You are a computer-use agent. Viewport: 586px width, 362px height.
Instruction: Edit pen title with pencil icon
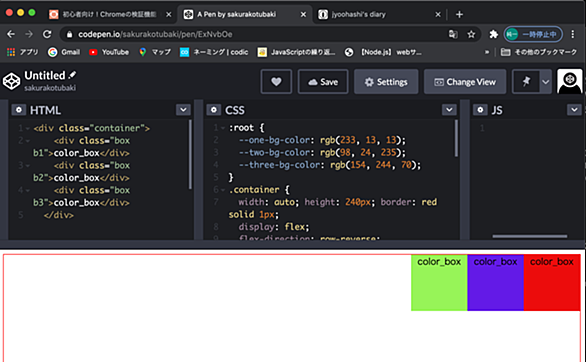tap(73, 75)
